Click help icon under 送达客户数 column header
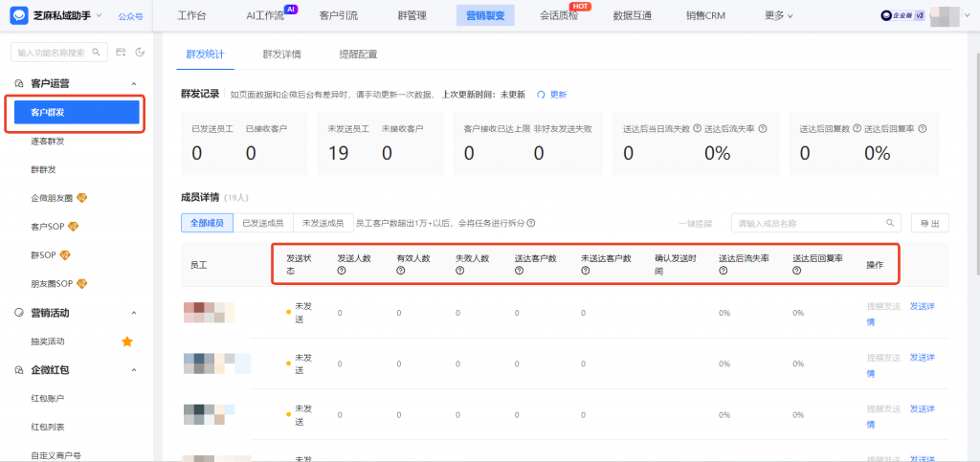 coord(518,271)
